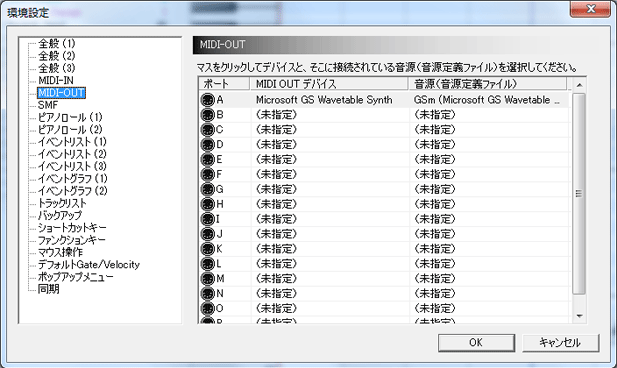Click GSm sound source cell for port A

pos(489,100)
